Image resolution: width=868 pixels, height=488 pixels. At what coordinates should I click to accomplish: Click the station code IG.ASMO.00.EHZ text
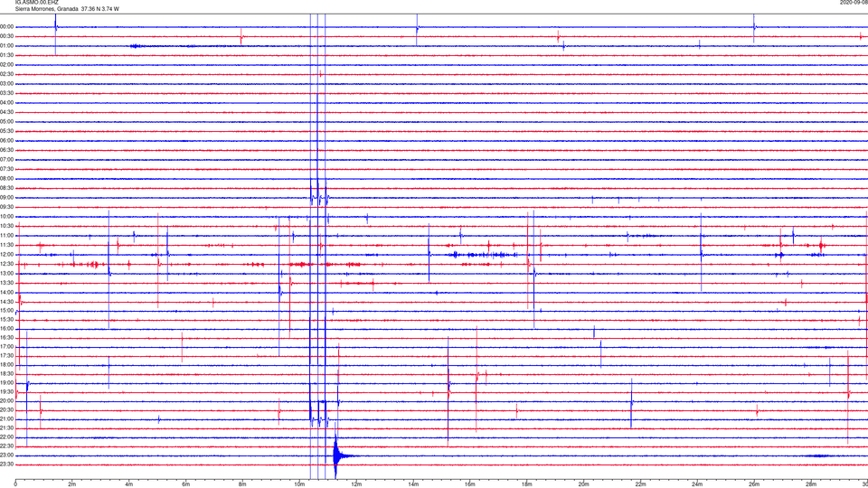[x=36, y=2]
